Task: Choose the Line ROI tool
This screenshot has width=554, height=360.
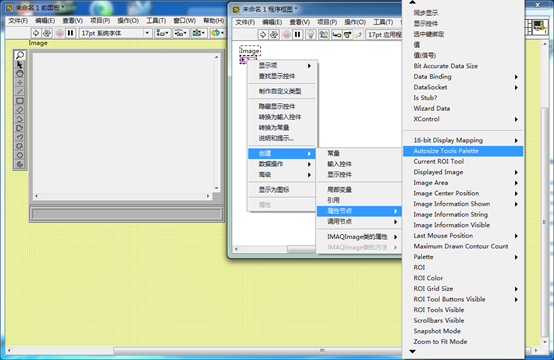Action: pyautogui.click(x=20, y=92)
